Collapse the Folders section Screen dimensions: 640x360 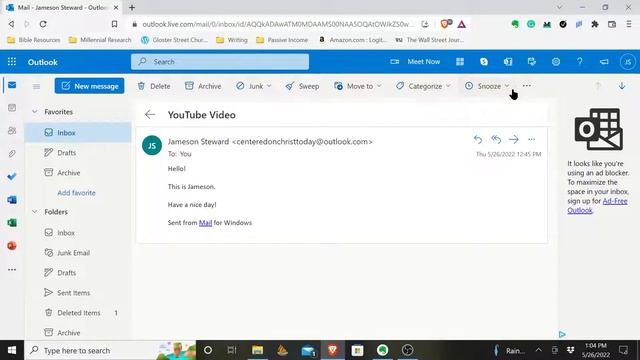pyautogui.click(x=35, y=211)
